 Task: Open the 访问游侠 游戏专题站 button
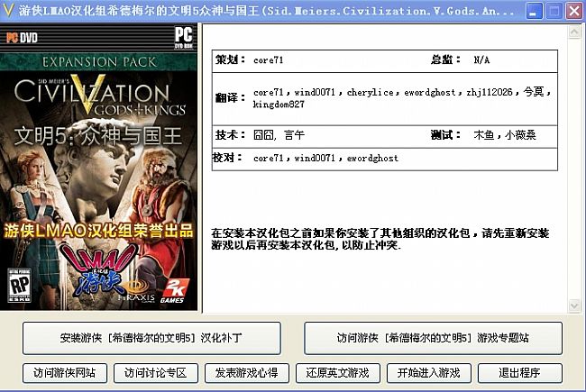(x=433, y=338)
